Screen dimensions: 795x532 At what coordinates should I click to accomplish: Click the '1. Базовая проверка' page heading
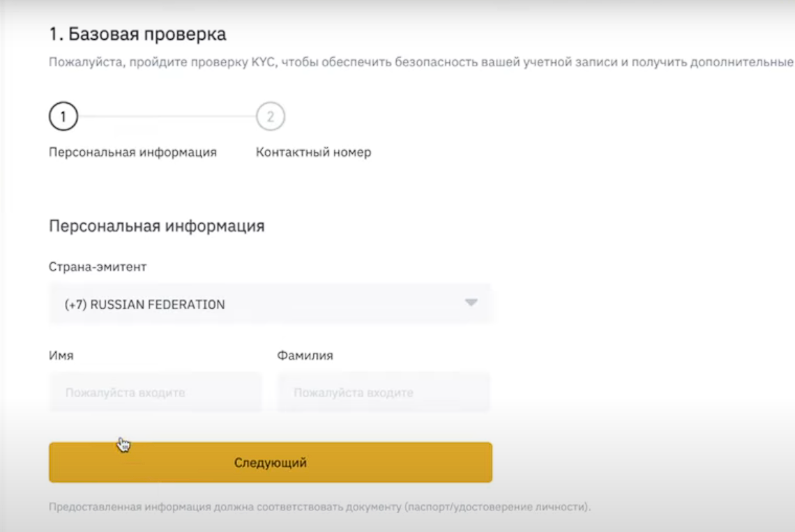pyautogui.click(x=137, y=33)
